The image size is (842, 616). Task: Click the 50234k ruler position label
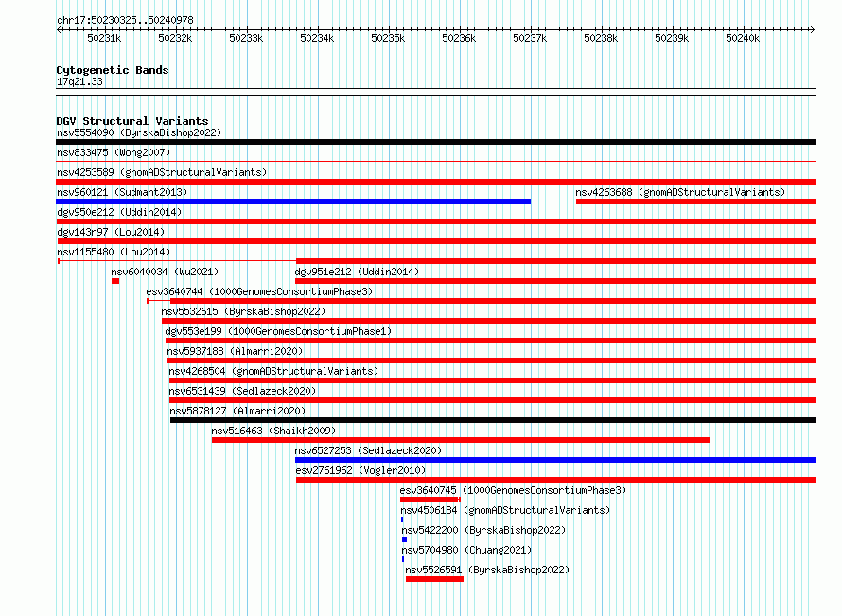(317, 38)
